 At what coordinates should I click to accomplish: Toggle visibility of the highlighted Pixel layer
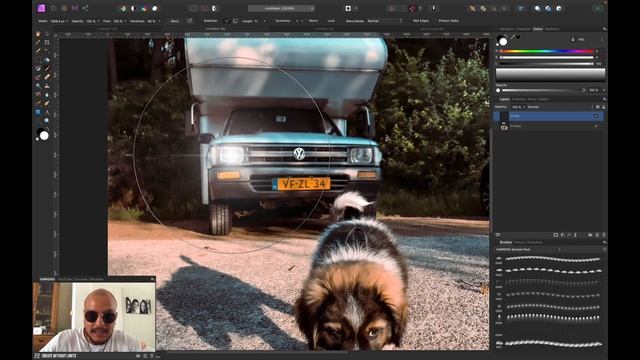pyautogui.click(x=596, y=116)
